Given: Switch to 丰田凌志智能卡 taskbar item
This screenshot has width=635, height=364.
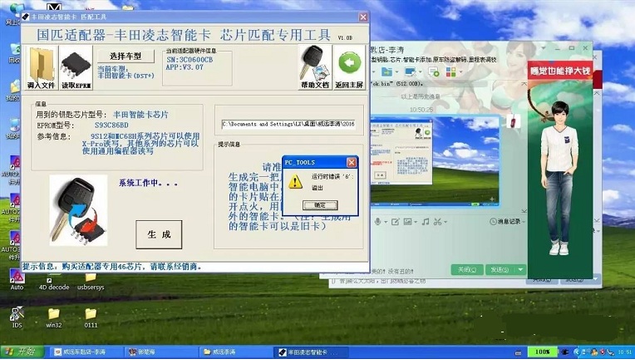Looking at the screenshot, I should point(311,352).
